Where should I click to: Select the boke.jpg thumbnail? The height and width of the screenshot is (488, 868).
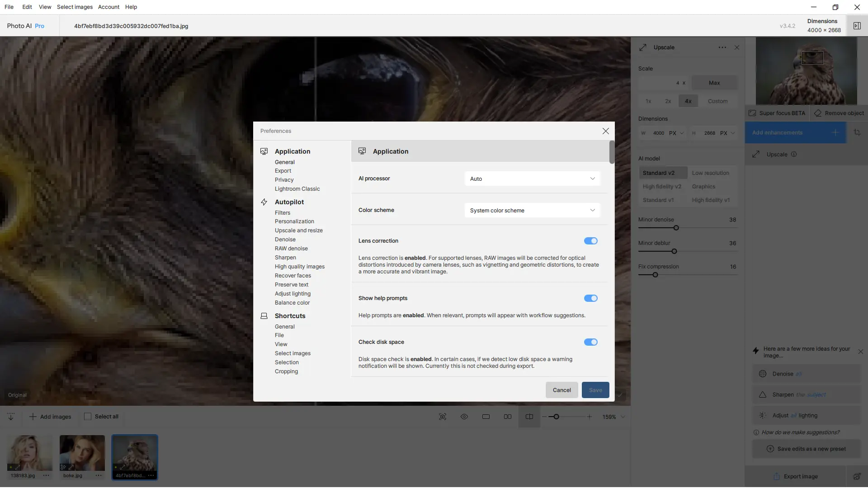coord(82,453)
